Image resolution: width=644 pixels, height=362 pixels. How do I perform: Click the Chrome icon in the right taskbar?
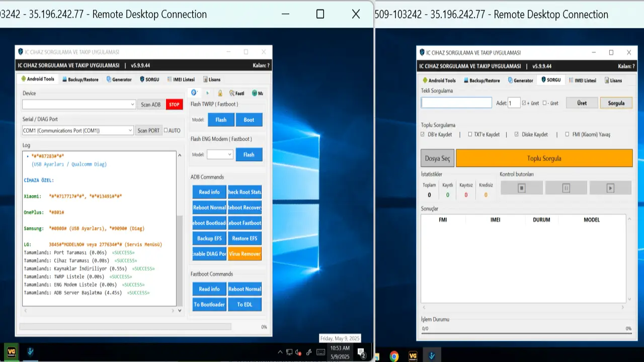[394, 356]
